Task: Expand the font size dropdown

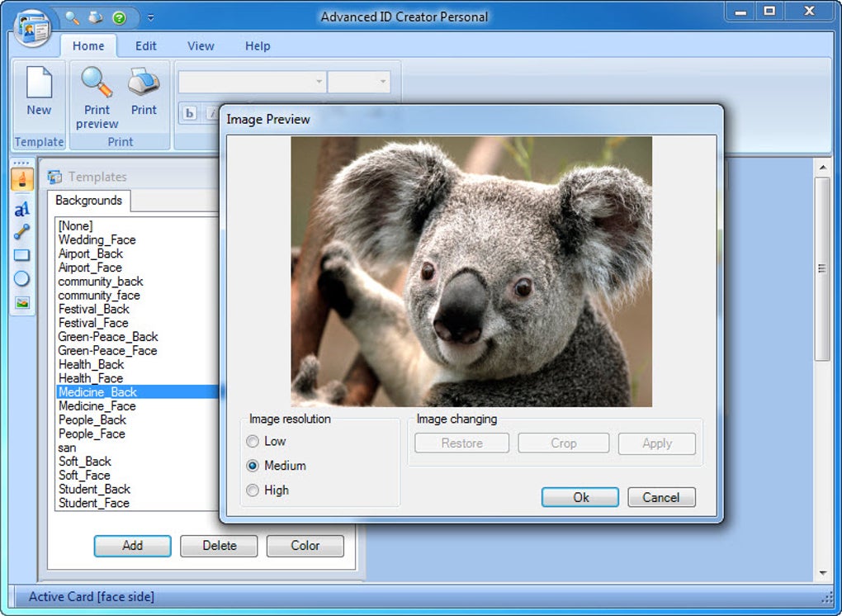Action: [383, 82]
